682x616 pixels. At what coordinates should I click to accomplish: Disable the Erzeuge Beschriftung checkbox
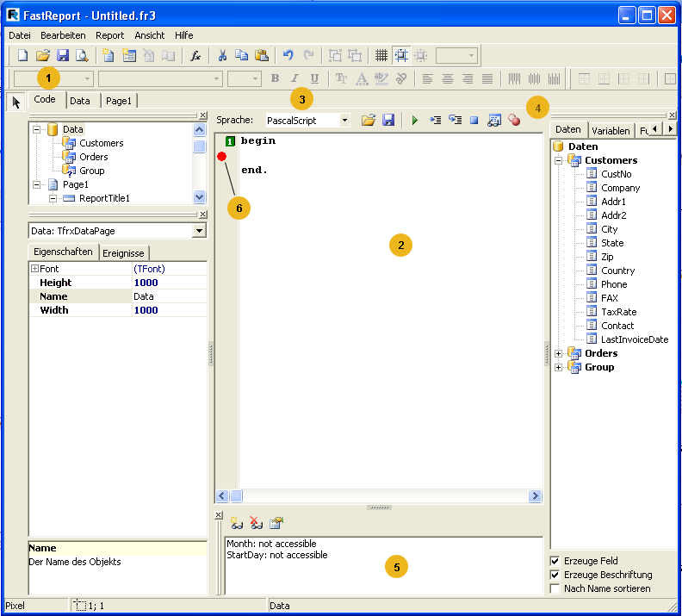[555, 575]
